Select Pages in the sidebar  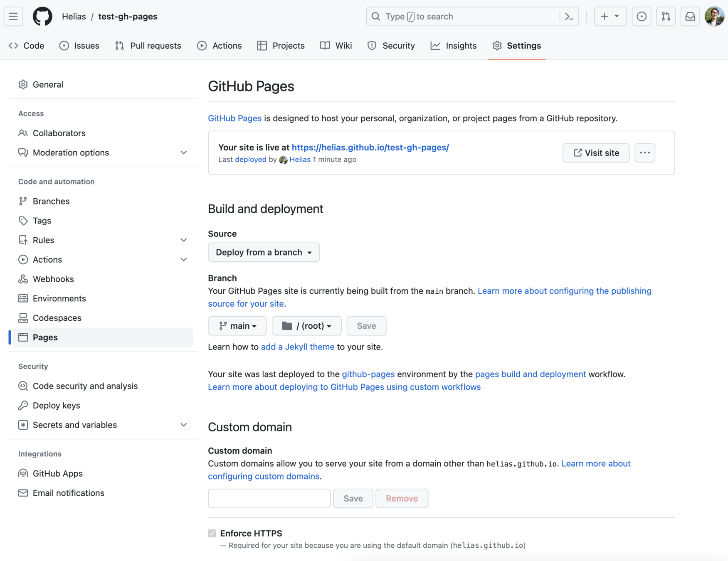[104, 337]
